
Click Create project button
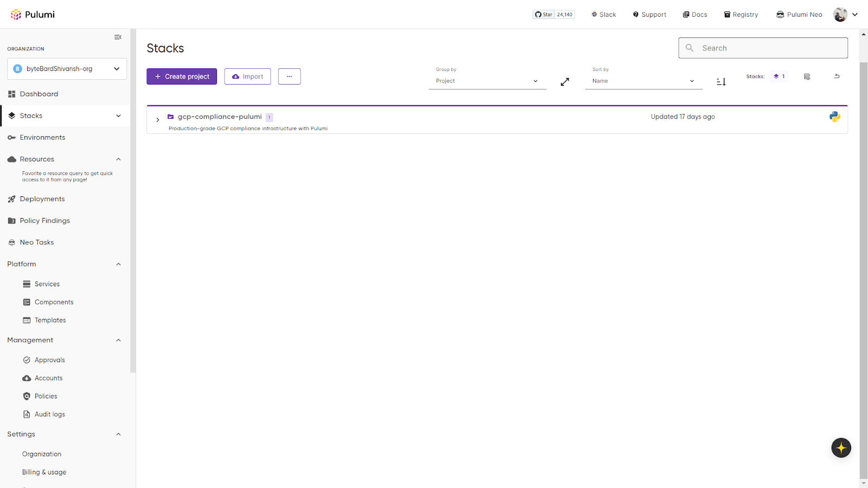click(182, 76)
